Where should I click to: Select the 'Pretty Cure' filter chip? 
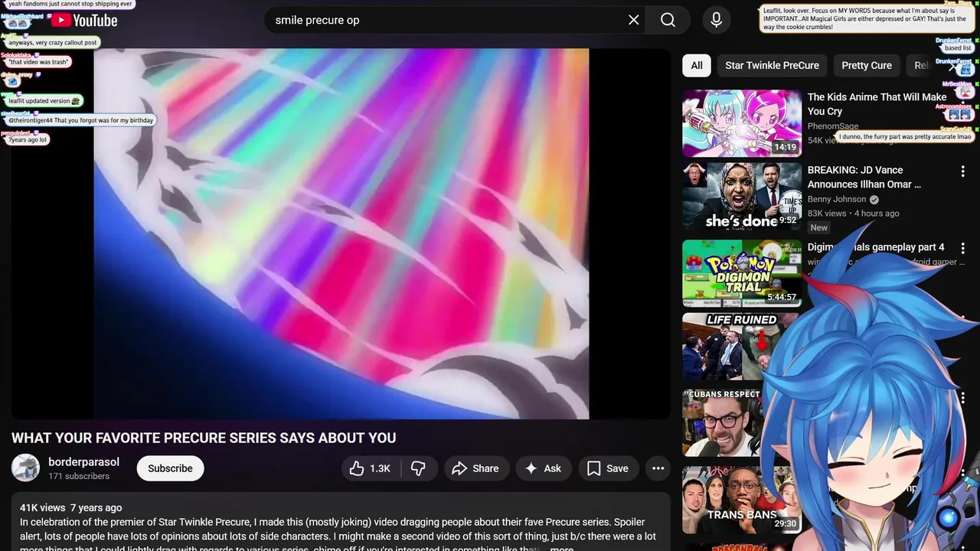tap(867, 65)
